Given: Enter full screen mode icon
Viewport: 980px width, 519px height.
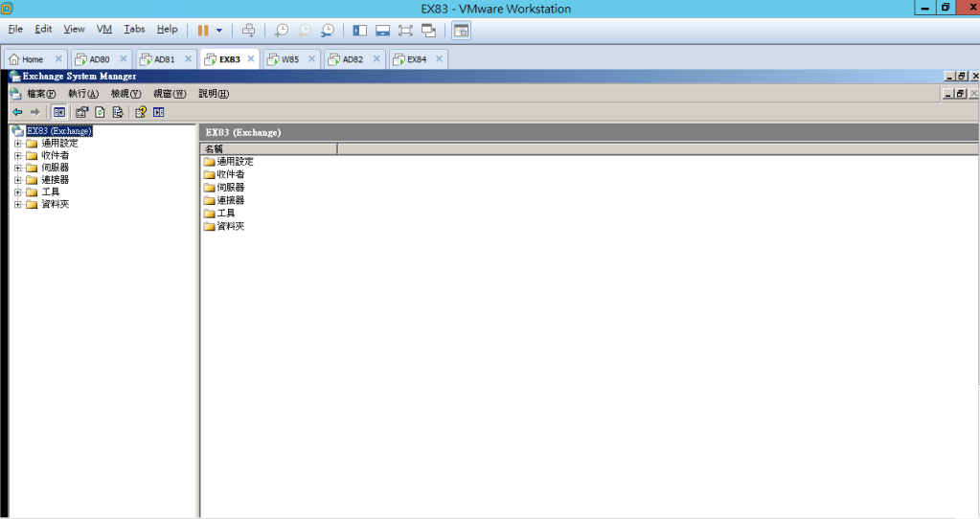Looking at the screenshot, I should (405, 31).
